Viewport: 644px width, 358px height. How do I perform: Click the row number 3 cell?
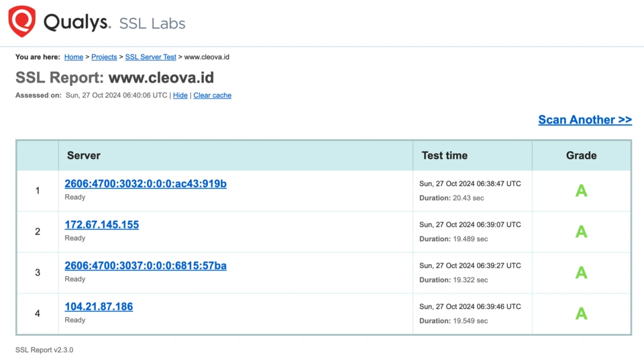coord(38,273)
